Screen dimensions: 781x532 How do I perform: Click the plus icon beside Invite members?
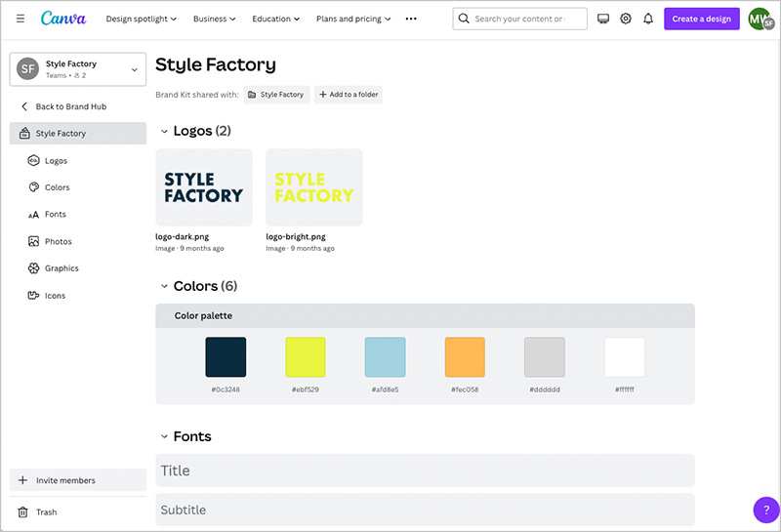(22, 480)
